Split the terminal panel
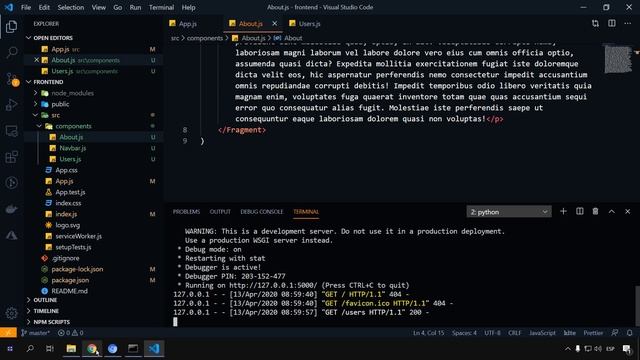Viewport: 640px width, 360px height. coord(580,211)
